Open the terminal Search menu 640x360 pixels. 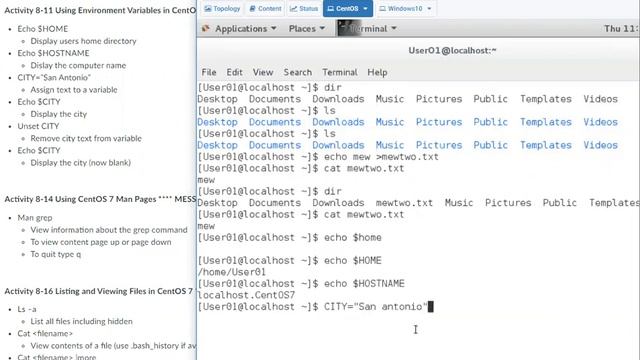pyautogui.click(x=298, y=72)
